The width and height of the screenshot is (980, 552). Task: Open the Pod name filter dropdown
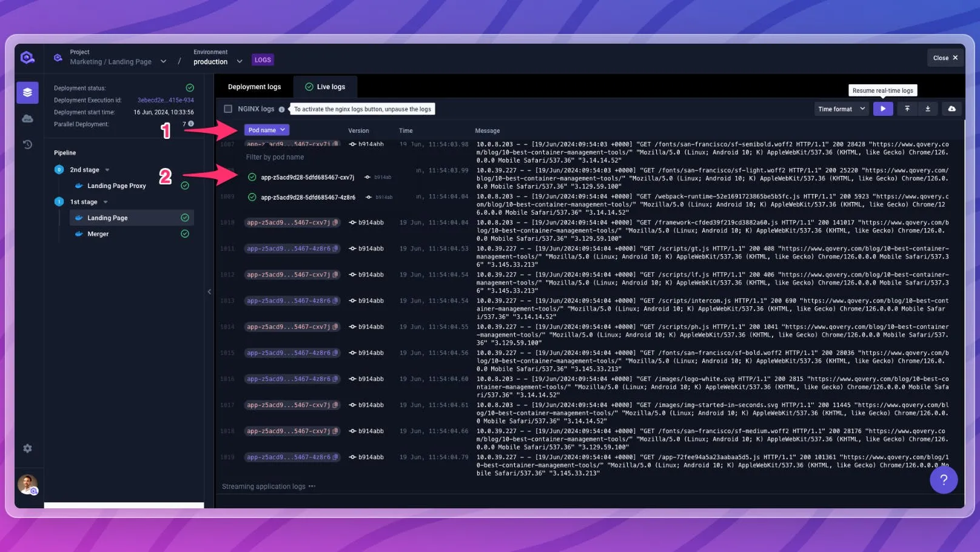(266, 129)
